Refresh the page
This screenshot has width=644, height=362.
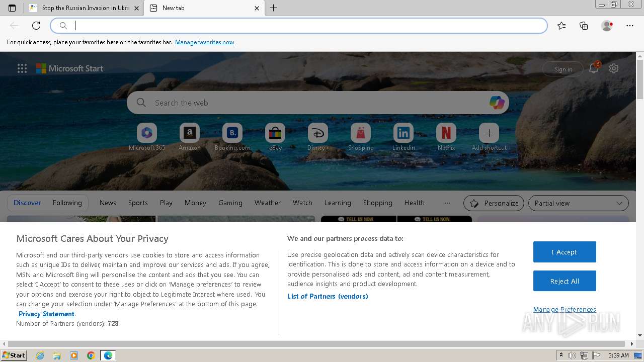[36, 26]
